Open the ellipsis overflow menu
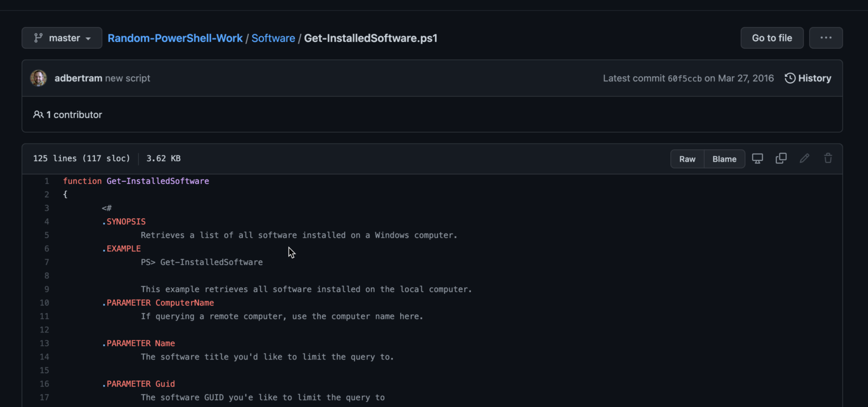868x407 pixels. pyautogui.click(x=826, y=38)
